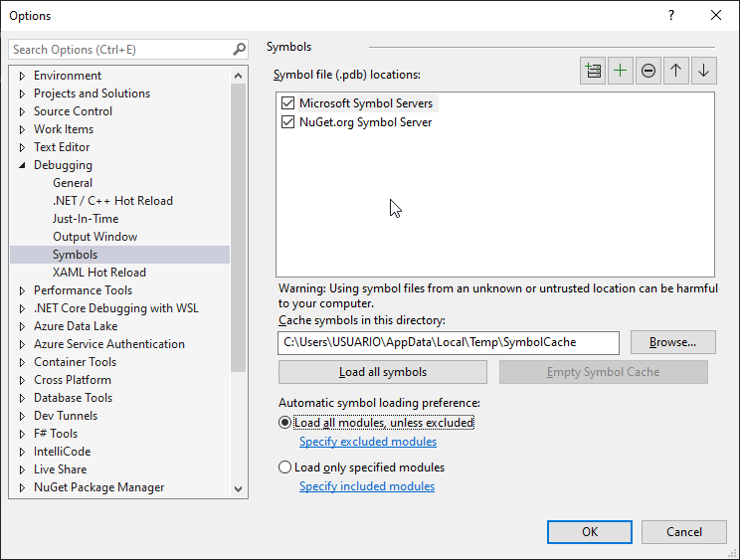740x560 pixels.
Task: Open Specify included modules link
Action: tap(367, 486)
